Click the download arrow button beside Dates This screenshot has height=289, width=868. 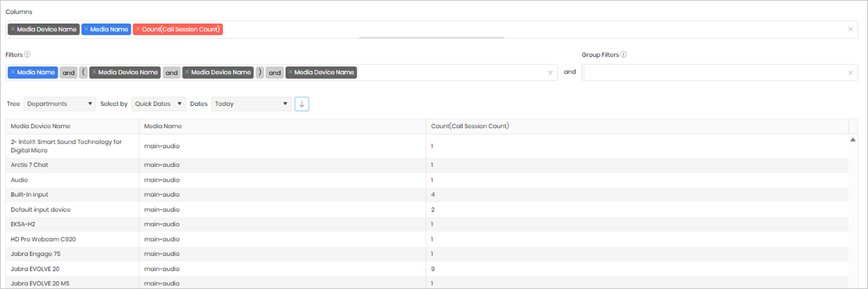pyautogui.click(x=302, y=104)
